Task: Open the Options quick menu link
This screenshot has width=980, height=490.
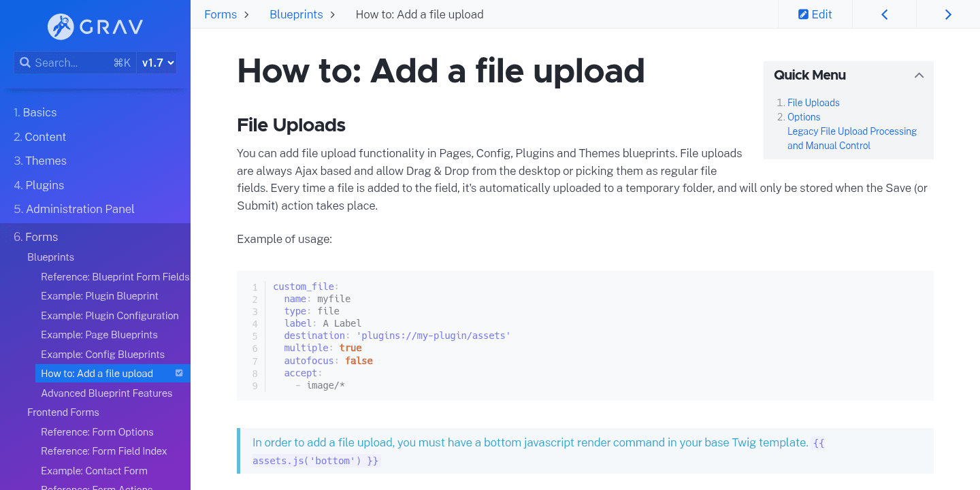Action: coord(803,116)
